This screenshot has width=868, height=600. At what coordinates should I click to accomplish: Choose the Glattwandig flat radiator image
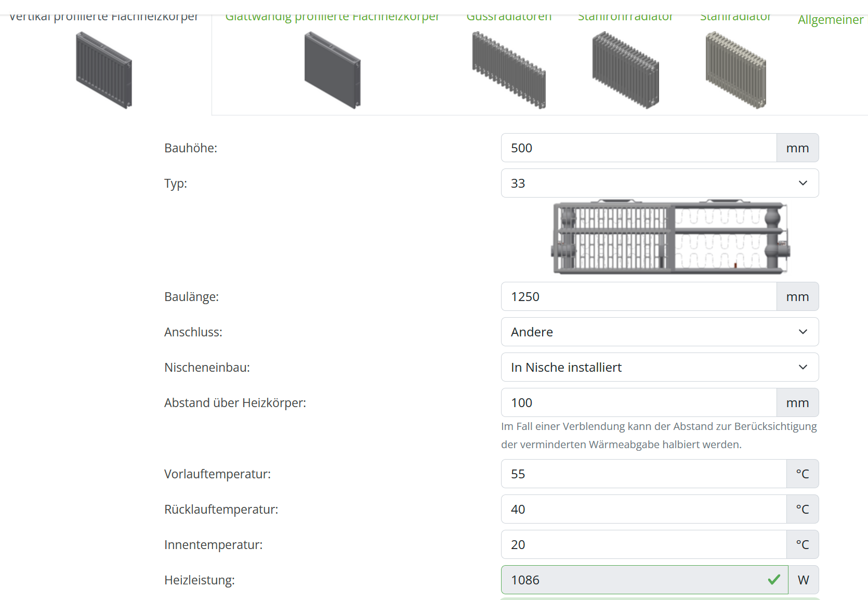click(333, 70)
